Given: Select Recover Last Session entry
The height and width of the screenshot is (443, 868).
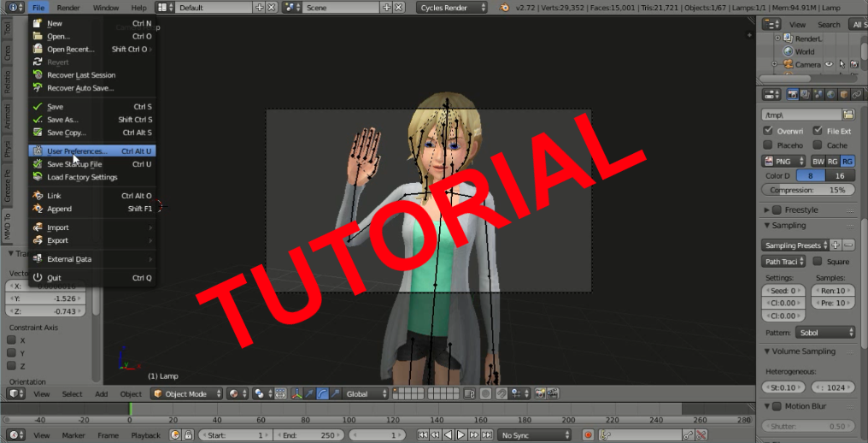Looking at the screenshot, I should (x=92, y=75).
